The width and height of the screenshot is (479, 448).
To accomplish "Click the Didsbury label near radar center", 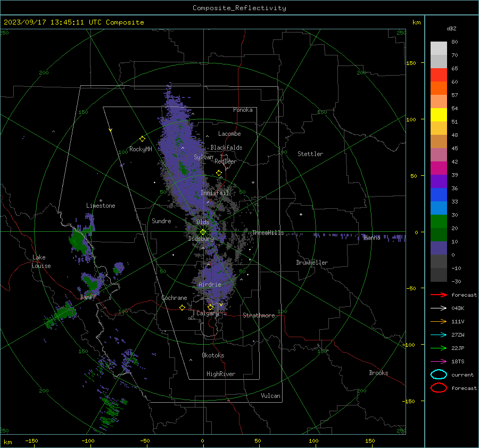I will tap(201, 239).
